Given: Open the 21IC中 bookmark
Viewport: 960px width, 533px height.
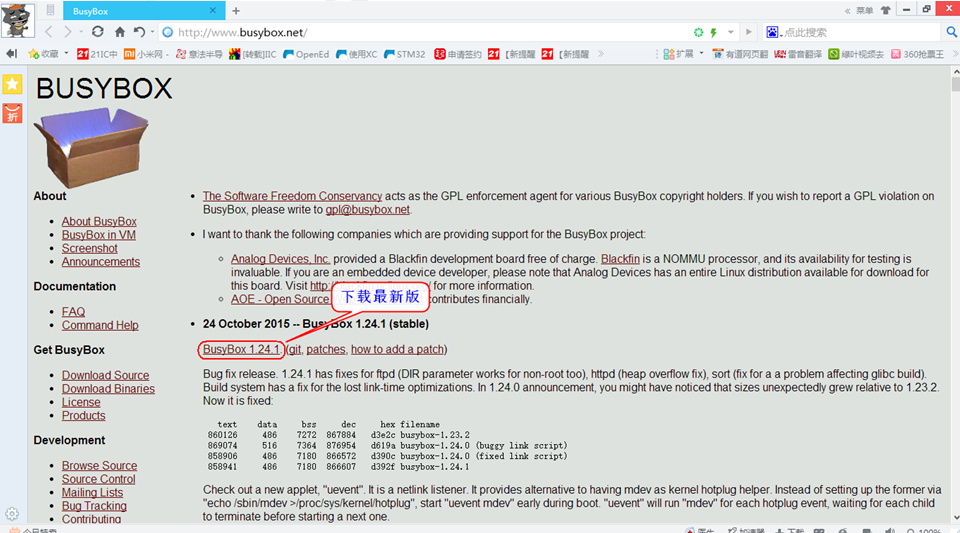Looking at the screenshot, I should 97,54.
